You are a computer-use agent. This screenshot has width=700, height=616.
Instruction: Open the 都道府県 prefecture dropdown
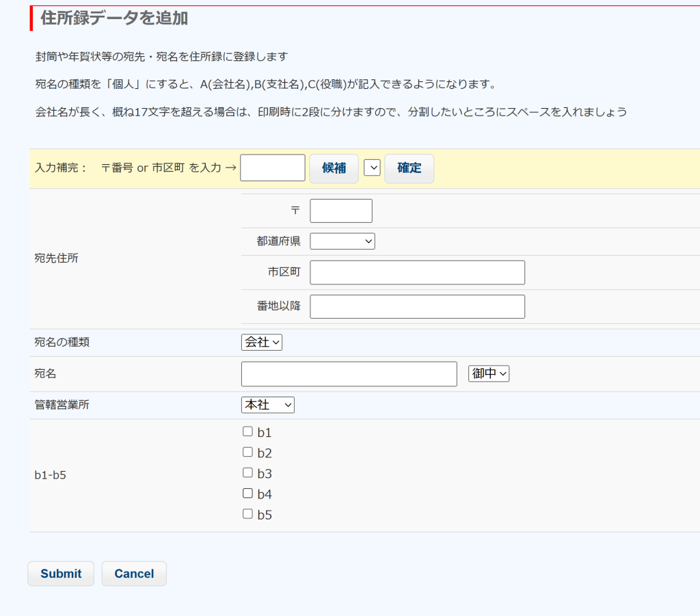pos(342,241)
